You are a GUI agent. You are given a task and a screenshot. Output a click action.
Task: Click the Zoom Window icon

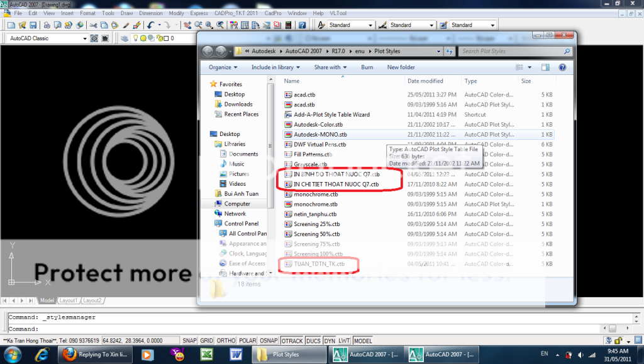(x=209, y=25)
